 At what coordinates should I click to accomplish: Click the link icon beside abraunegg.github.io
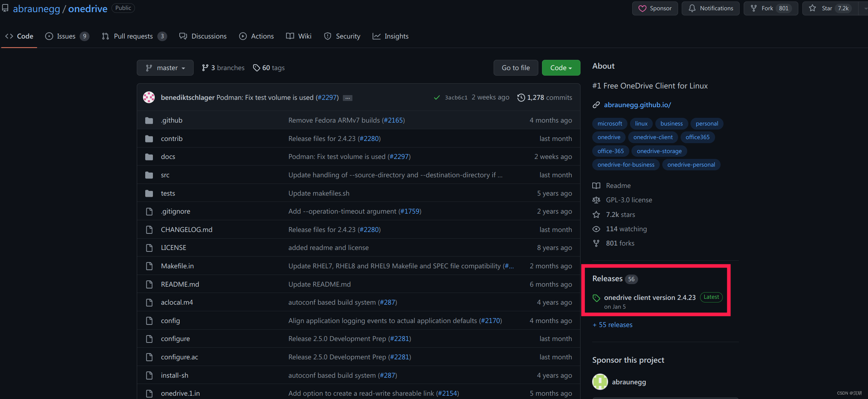596,105
